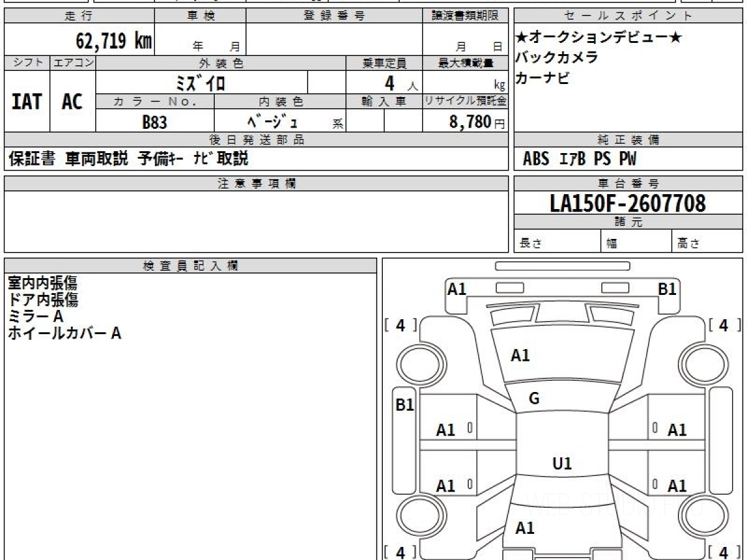This screenshot has height=560, width=747.
Task: Click the 諸元 header
Action: [x=628, y=222]
